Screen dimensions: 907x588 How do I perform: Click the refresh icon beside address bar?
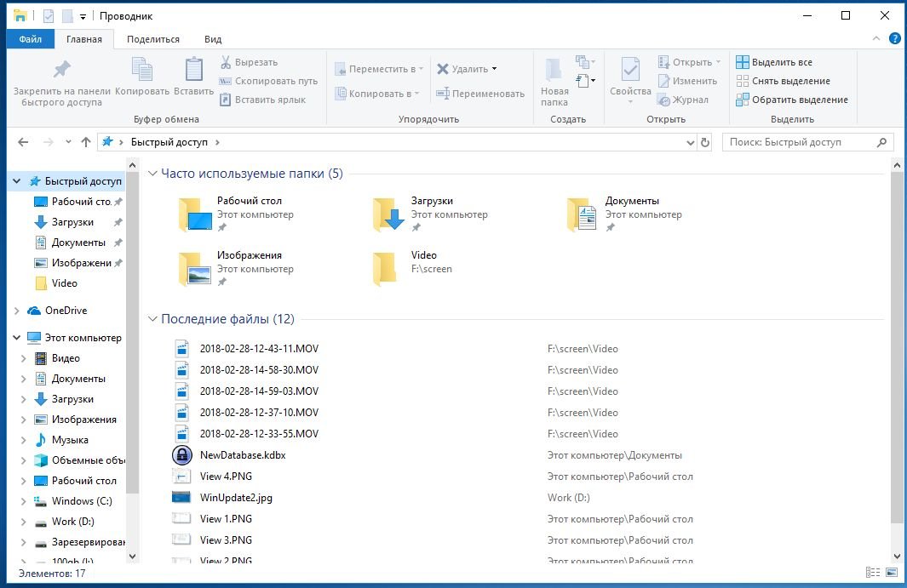(705, 143)
